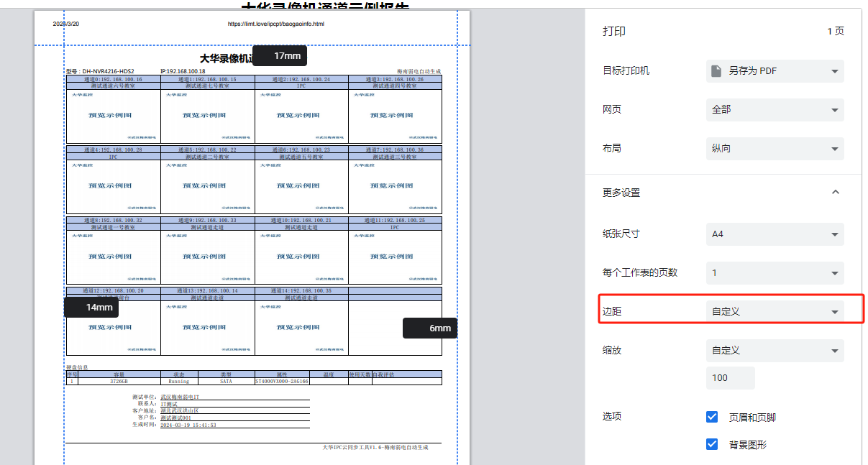Click the 大华IPC云同步工具V1.6 footer text
Viewport: 868px width, 465px height.
[375, 447]
